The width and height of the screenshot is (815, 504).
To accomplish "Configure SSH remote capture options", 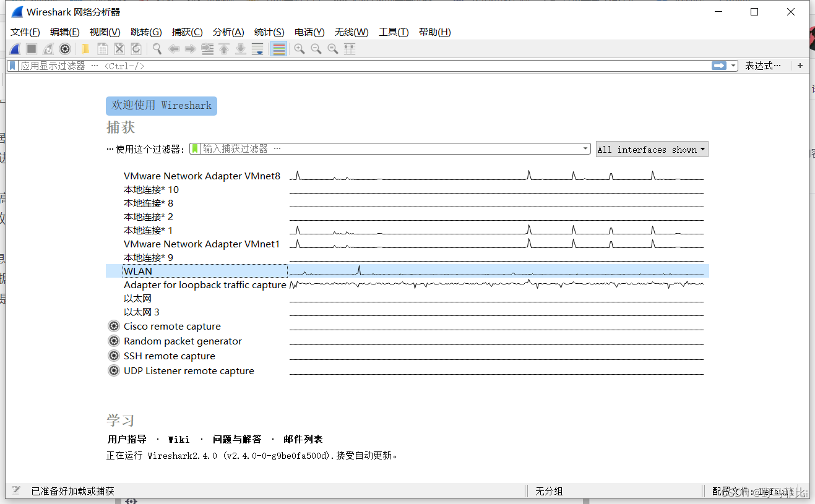I will click(113, 356).
